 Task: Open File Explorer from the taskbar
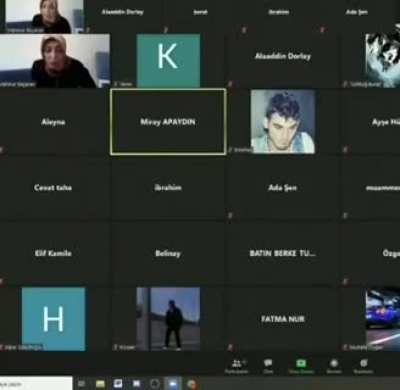pos(100,384)
